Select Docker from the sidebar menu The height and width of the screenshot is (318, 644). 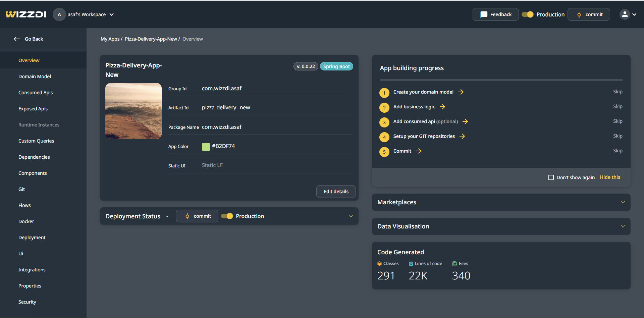[26, 221]
